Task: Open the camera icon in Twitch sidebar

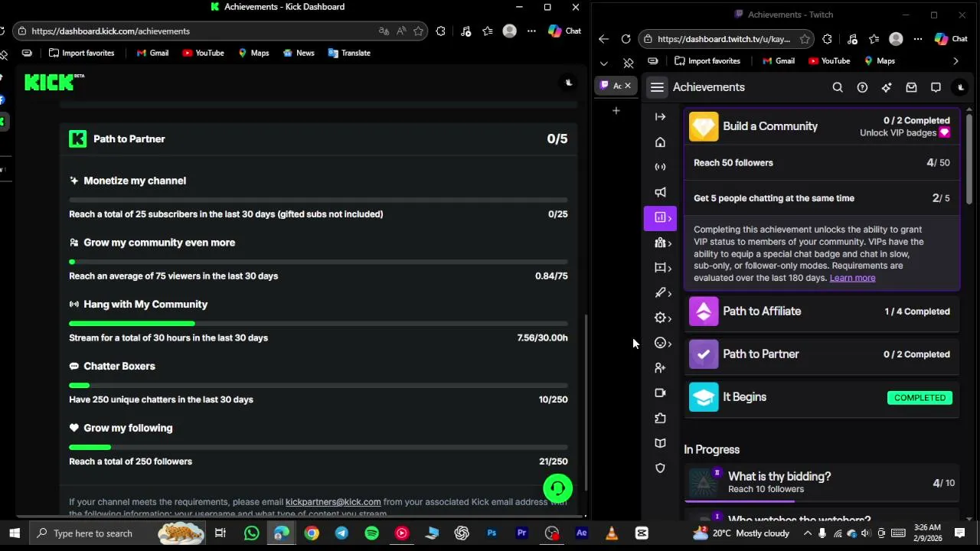Action: (x=660, y=393)
